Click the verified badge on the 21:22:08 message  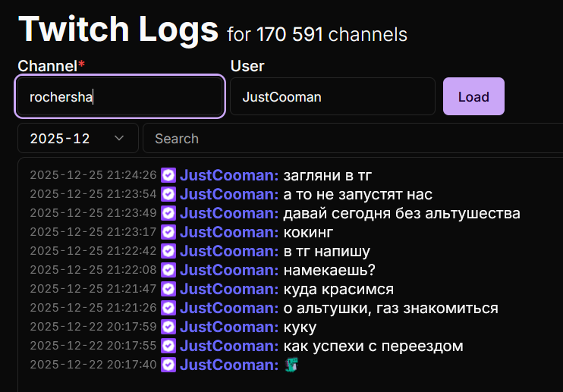[x=168, y=270]
